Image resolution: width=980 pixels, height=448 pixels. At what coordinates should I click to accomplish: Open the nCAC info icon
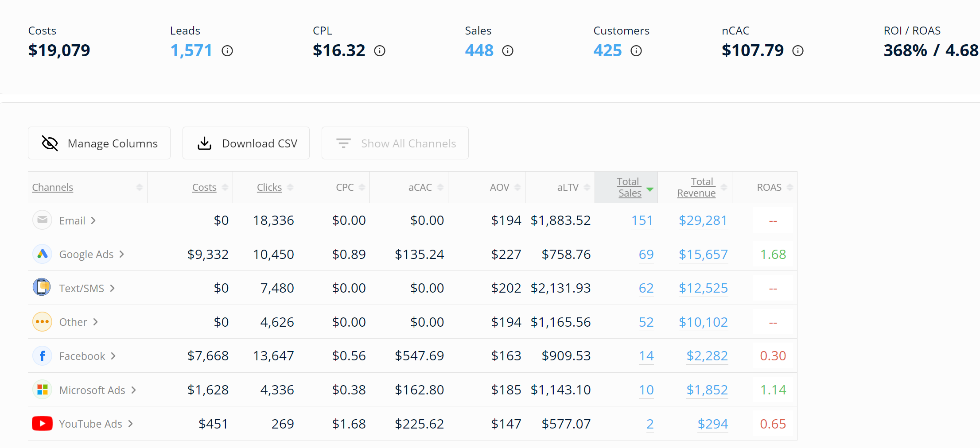(798, 51)
